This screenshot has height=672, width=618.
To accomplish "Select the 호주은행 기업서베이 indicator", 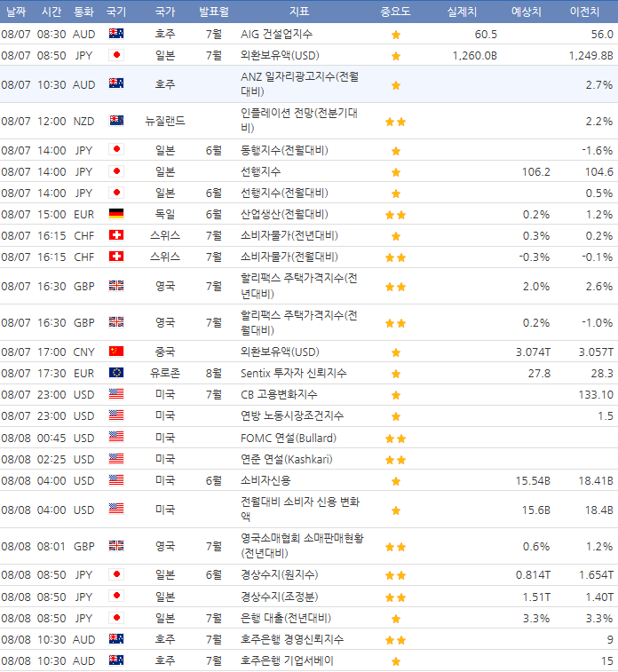I will (x=287, y=660).
